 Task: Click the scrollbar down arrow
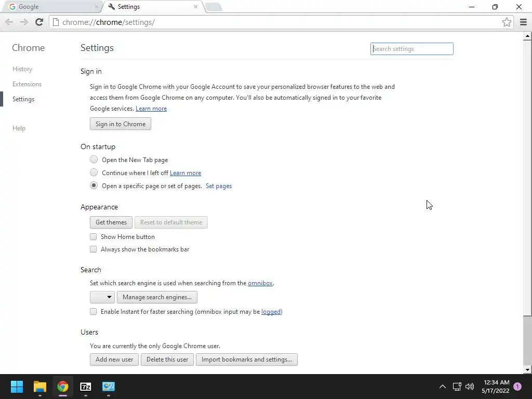coord(527,370)
